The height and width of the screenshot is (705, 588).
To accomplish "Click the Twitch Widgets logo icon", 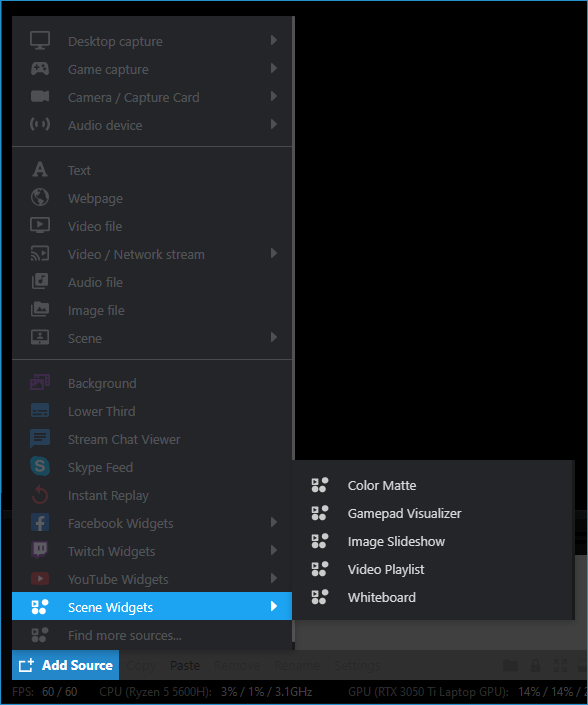I will click(40, 550).
